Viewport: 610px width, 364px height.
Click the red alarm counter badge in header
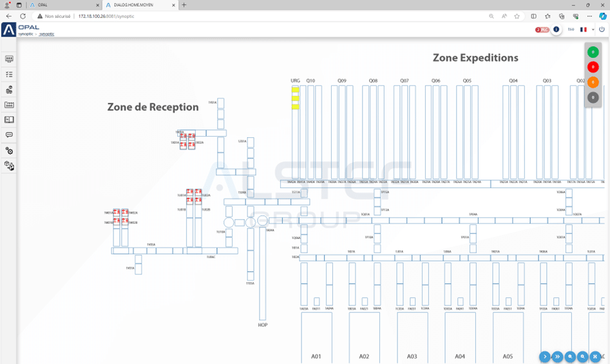point(542,30)
